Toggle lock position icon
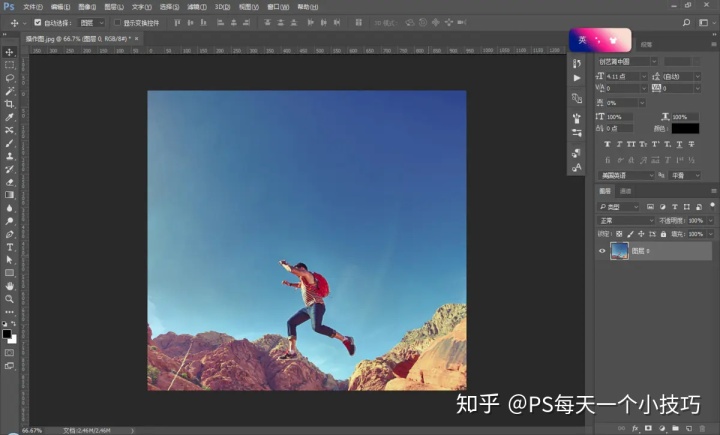This screenshot has height=435, width=720. (x=641, y=234)
